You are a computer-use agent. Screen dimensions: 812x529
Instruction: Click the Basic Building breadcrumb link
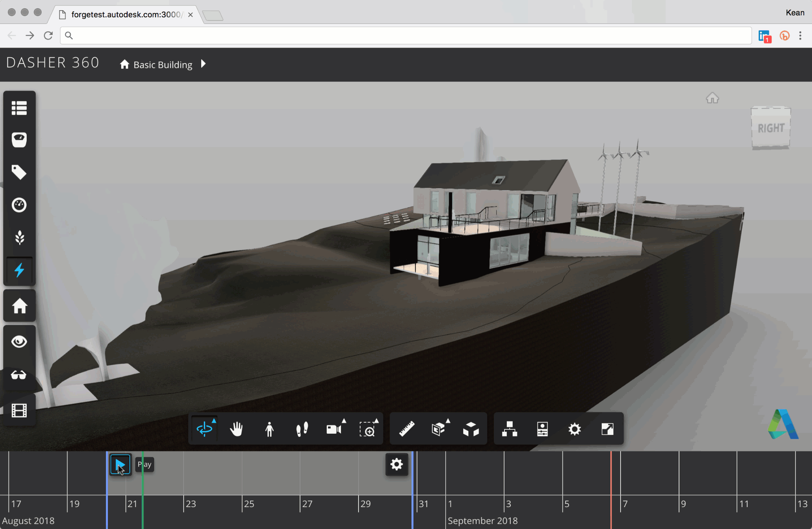pos(162,65)
